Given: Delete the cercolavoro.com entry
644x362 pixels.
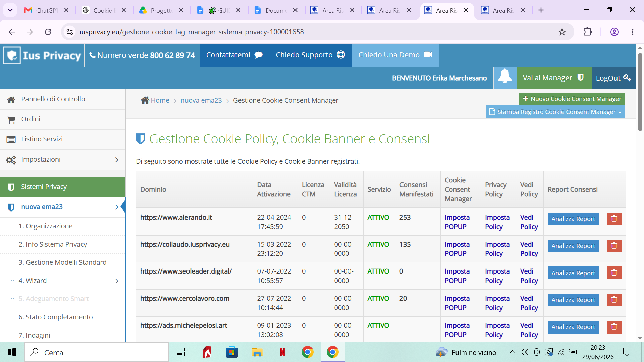Looking at the screenshot, I should [614, 300].
